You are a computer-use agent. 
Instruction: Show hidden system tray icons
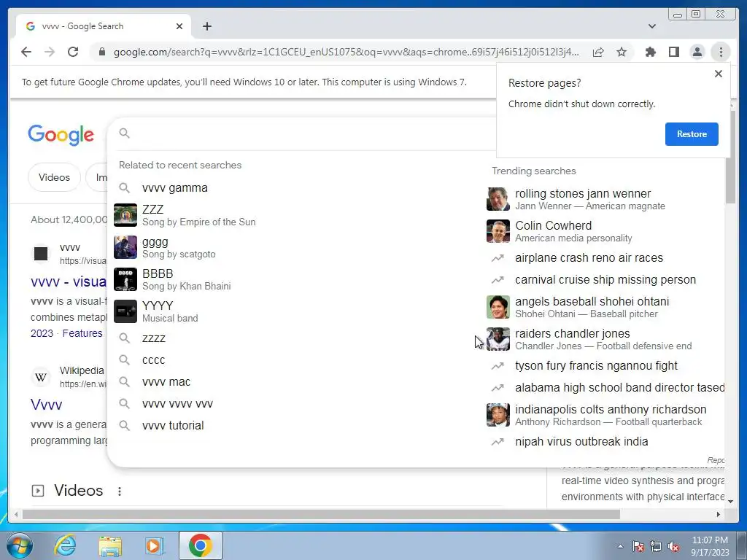[x=620, y=546]
